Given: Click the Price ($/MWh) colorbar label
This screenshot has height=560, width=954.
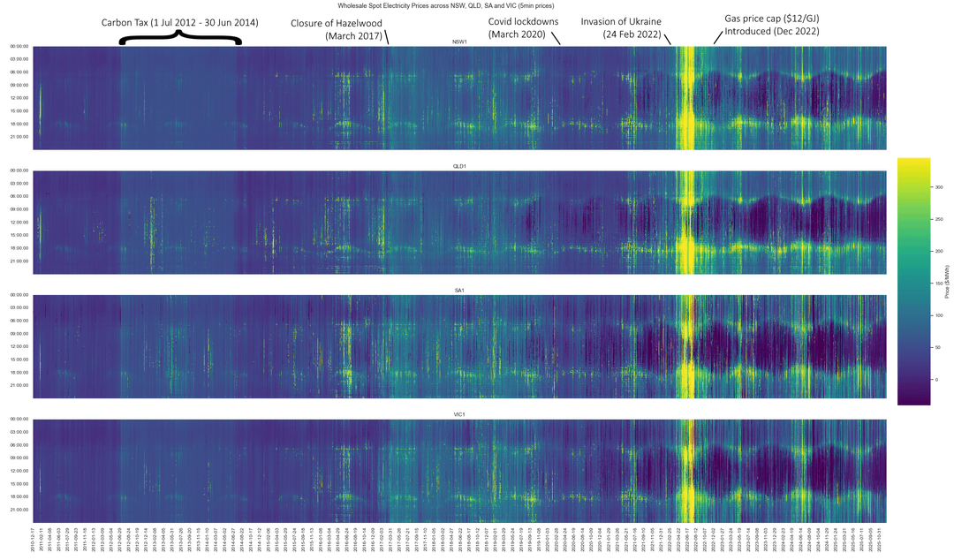Looking at the screenshot, I should tap(947, 281).
